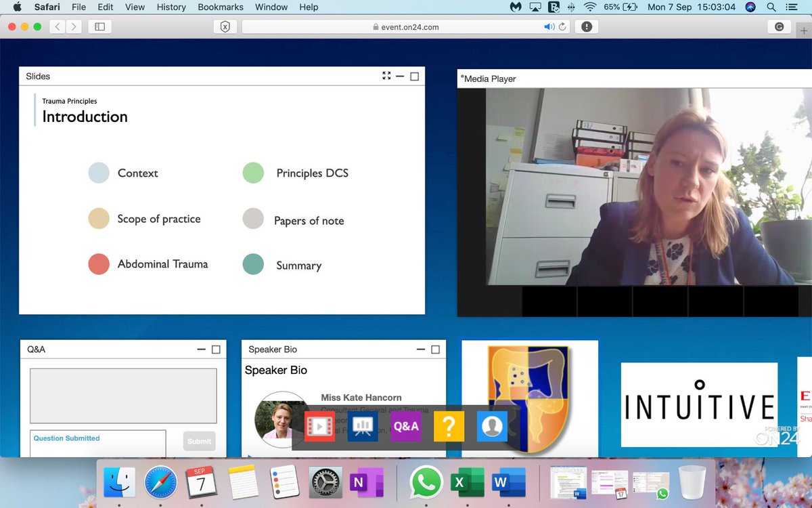Click 'Miss Kate Hancorn' name in Speaker Bio
Viewport: 812px width, 508px height.
click(x=361, y=398)
